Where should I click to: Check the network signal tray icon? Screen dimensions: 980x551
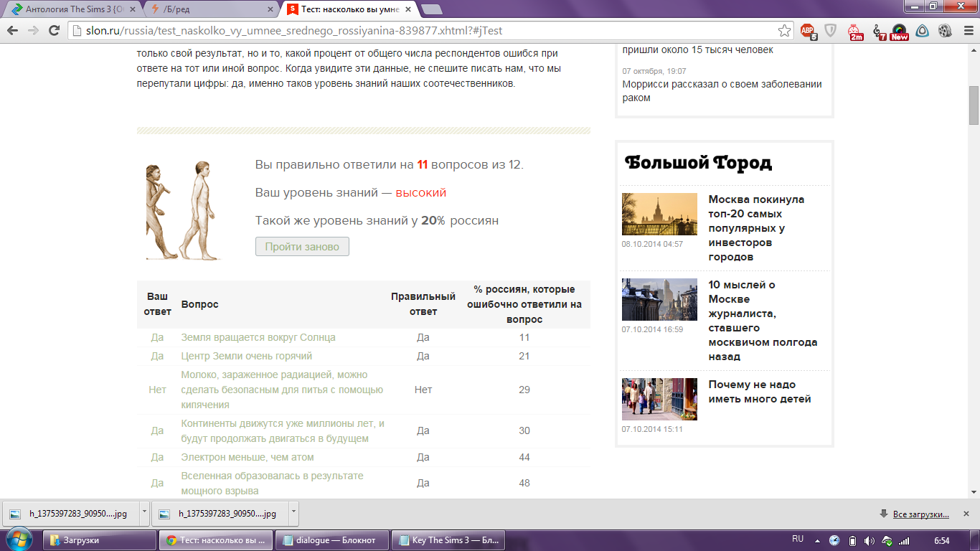[904, 540]
